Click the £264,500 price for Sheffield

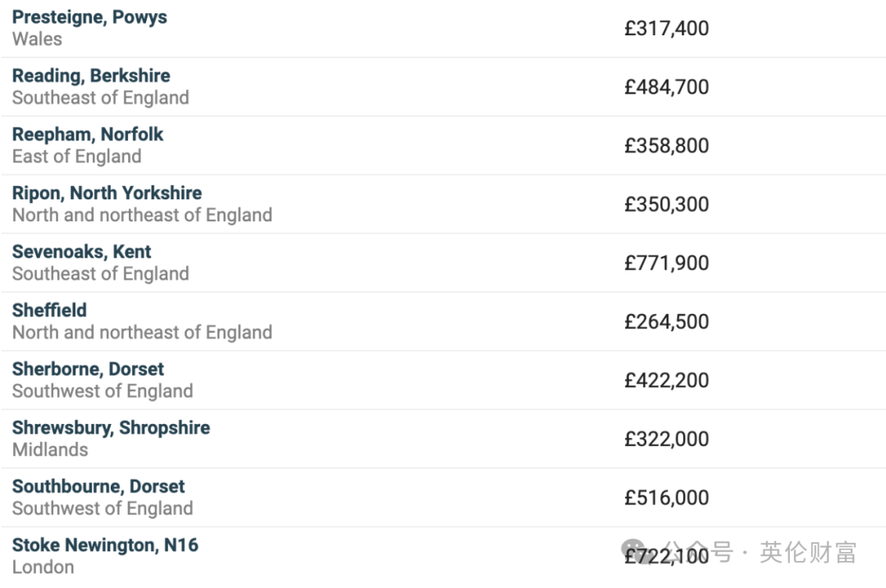(x=666, y=322)
